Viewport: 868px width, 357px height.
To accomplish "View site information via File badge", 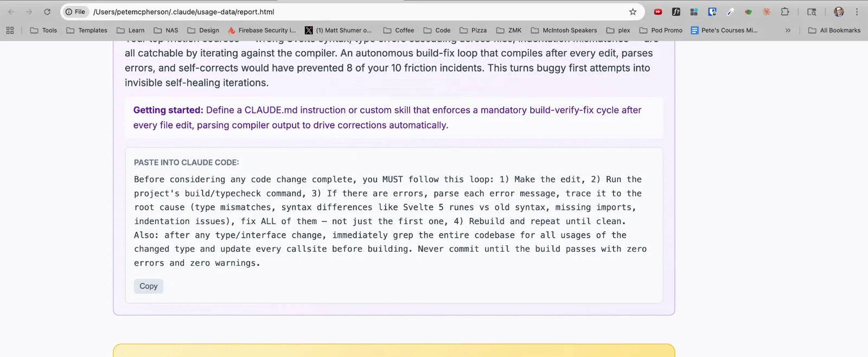I will click(75, 12).
